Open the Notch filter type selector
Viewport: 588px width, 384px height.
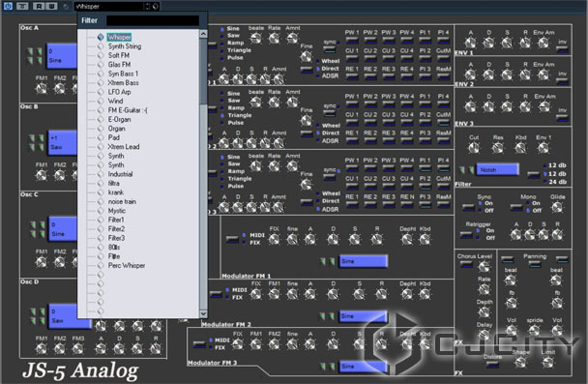497,170
